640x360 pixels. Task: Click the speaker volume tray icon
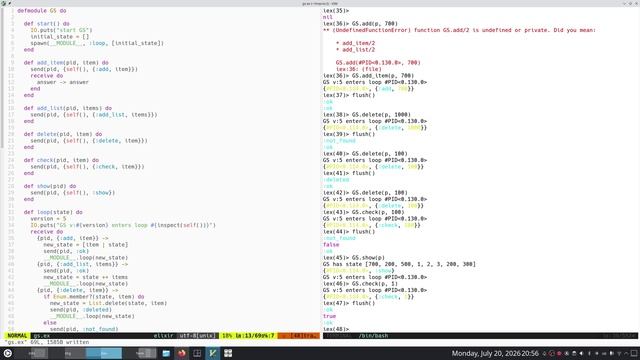pos(581,353)
